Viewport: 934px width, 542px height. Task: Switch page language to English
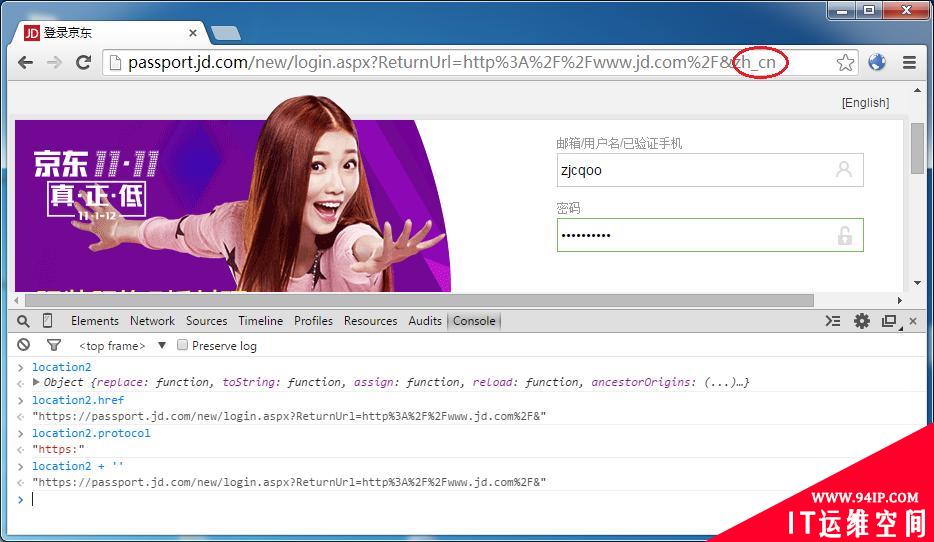[865, 102]
